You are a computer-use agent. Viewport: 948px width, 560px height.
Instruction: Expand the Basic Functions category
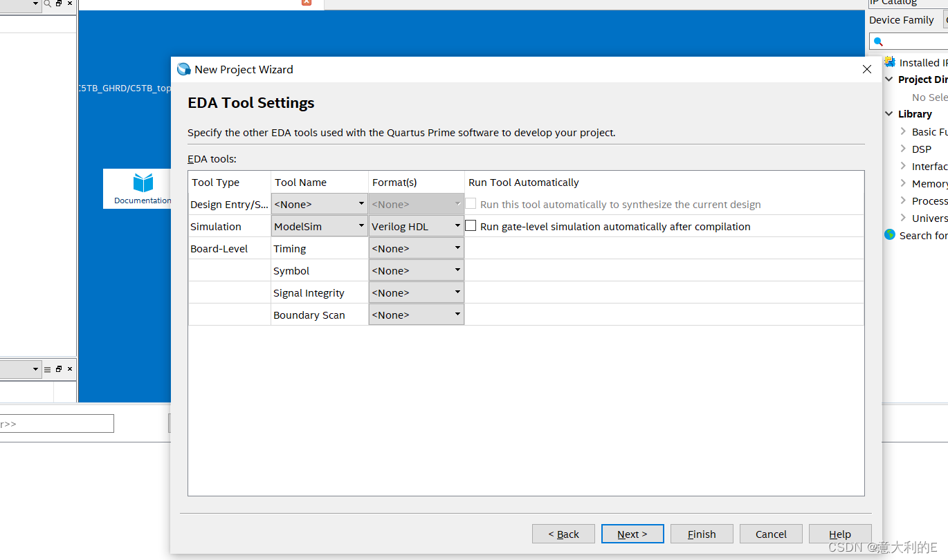coord(903,131)
